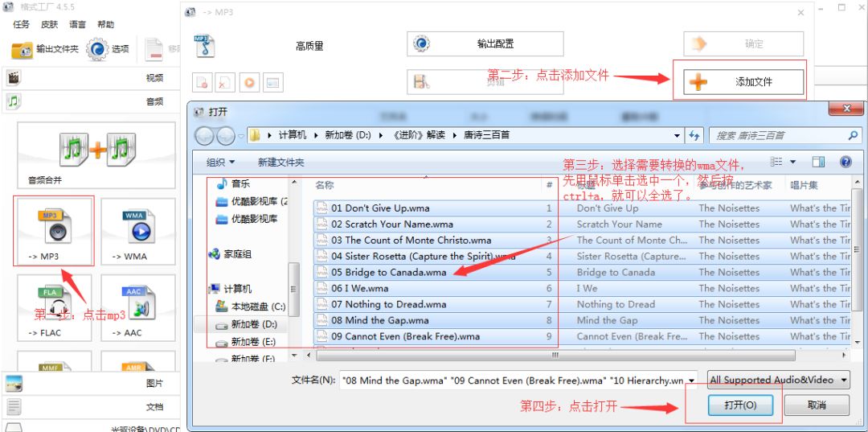Select first 优酷影视库 (2 entry in navigation pane
This screenshot has width=868, height=432.
(x=252, y=201)
